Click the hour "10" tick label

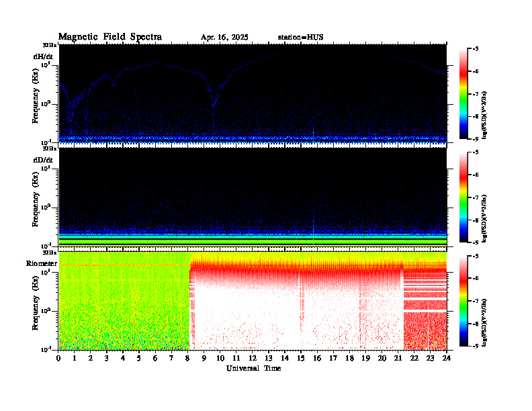pos(220,359)
